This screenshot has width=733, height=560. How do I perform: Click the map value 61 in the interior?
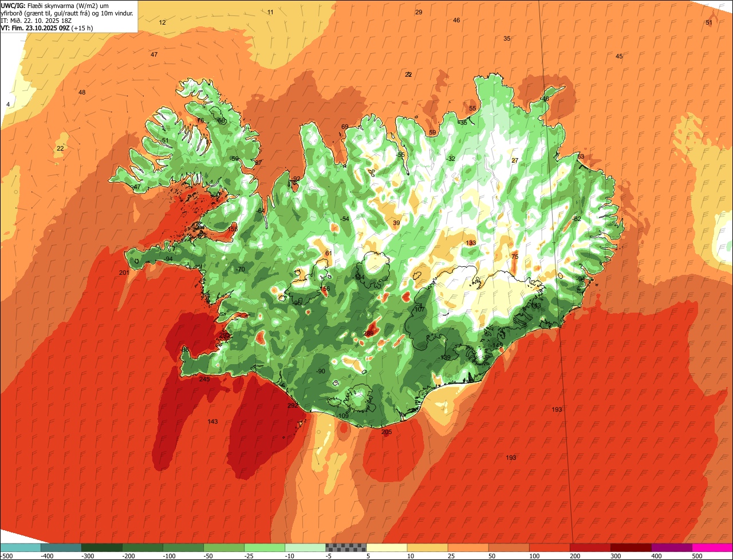pos(328,254)
